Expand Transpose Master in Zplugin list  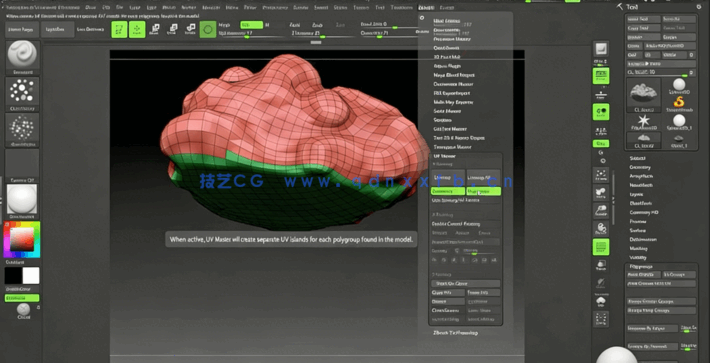(452, 147)
